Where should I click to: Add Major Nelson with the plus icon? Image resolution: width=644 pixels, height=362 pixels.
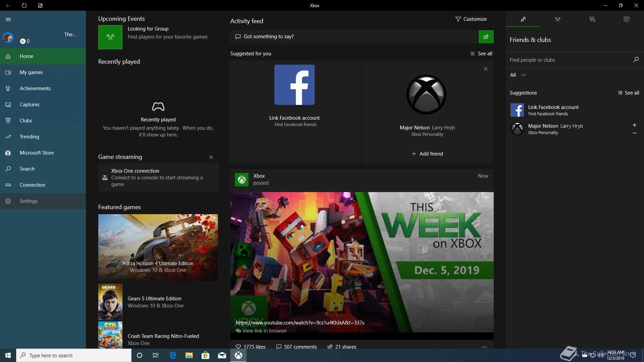coord(634,125)
